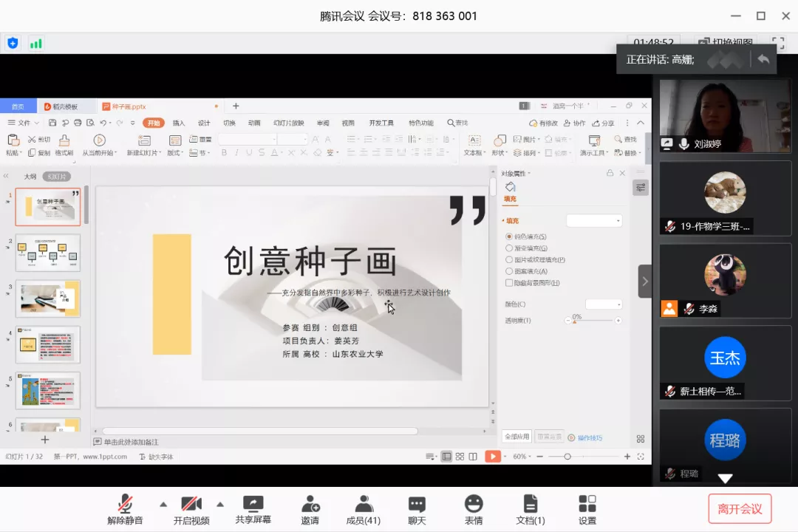Click the blue security shield icon

coord(13,43)
